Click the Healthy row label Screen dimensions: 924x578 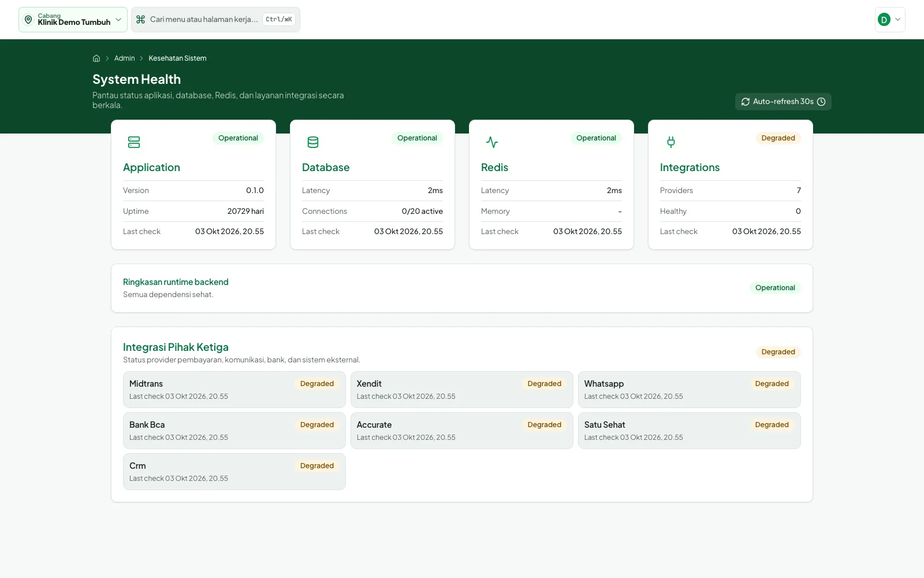coord(673,212)
